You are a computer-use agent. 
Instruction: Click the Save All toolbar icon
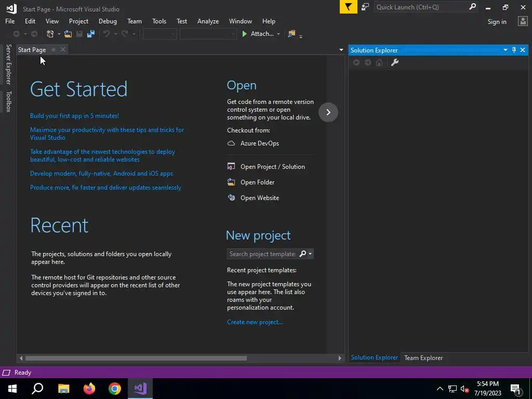click(x=90, y=34)
